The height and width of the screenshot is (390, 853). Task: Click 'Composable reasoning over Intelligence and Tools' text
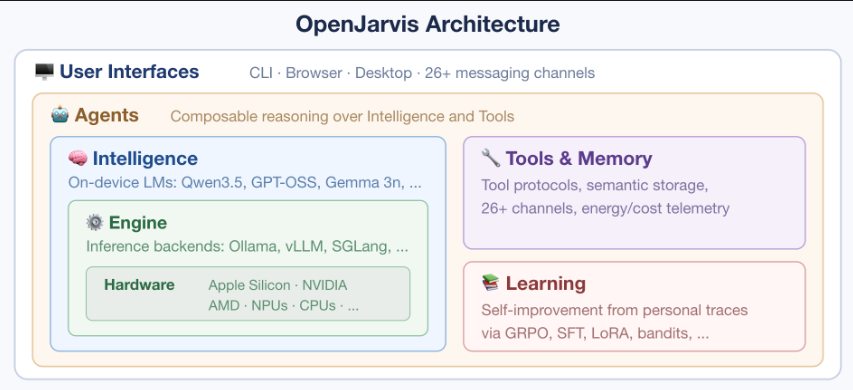pyautogui.click(x=342, y=116)
